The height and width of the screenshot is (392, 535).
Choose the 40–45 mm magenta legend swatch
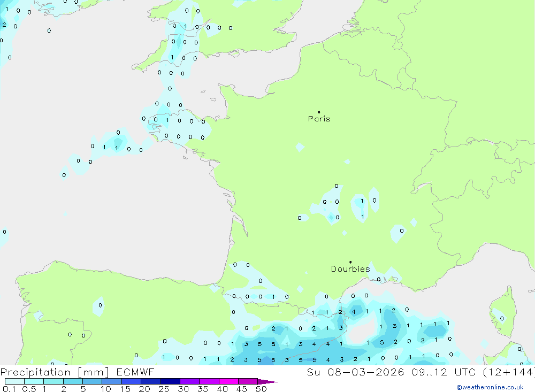click(x=228, y=381)
